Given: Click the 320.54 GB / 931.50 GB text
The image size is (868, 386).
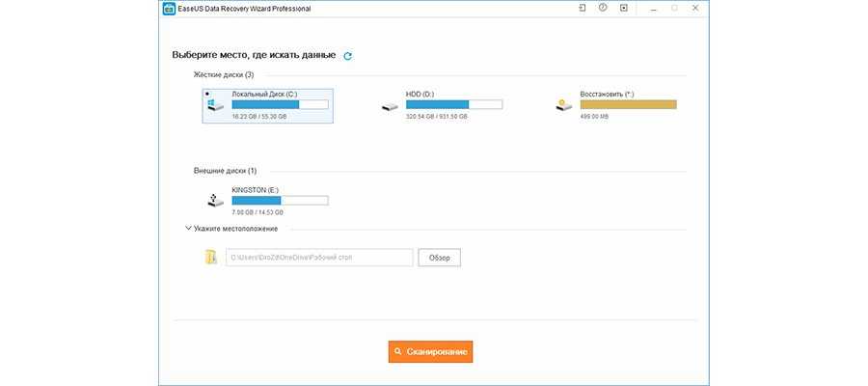Looking at the screenshot, I should 436,117.
